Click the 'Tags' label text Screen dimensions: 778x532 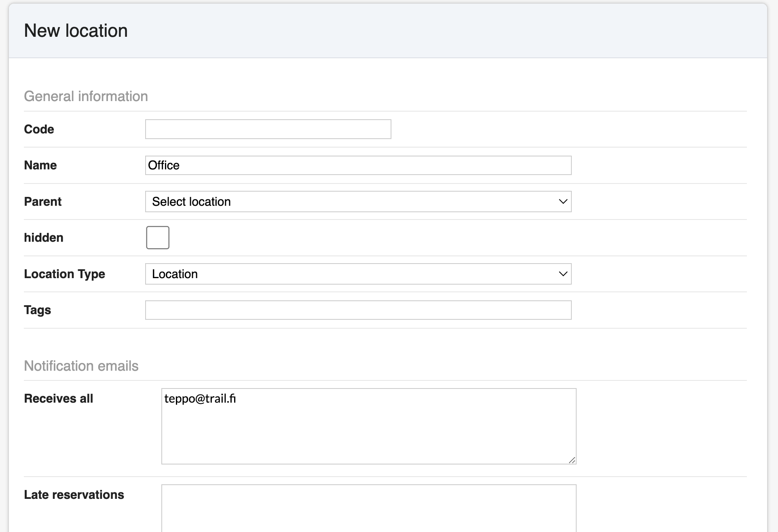(38, 310)
